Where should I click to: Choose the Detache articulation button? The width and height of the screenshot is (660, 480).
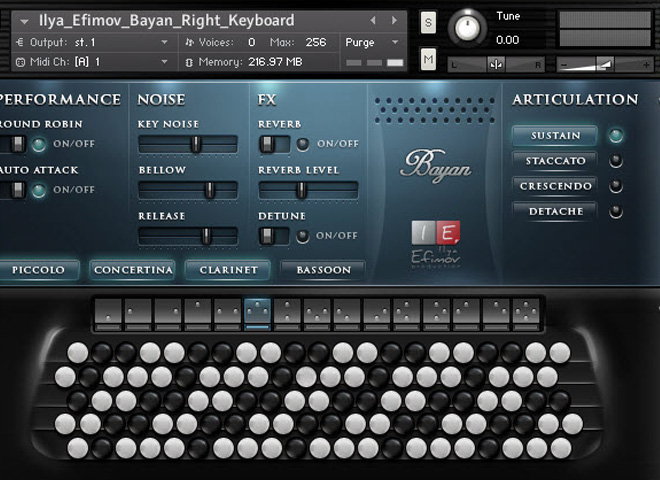click(x=555, y=211)
